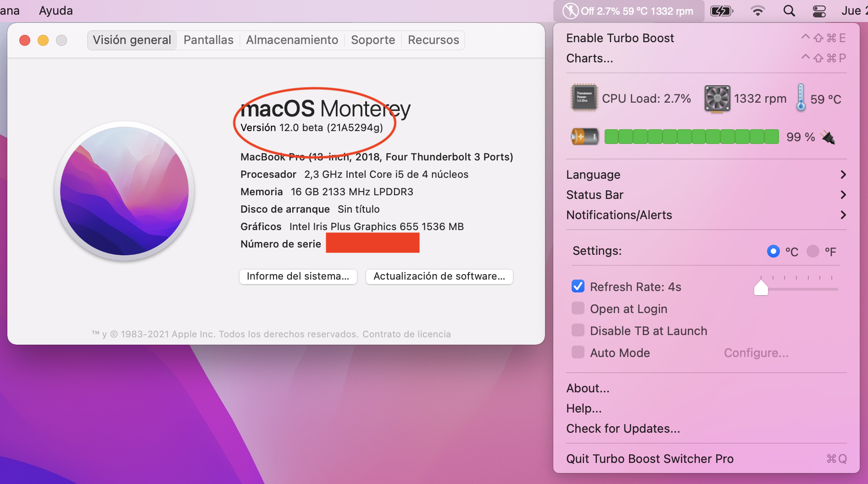Uncheck the Refresh Rate checkbox

coord(578,286)
